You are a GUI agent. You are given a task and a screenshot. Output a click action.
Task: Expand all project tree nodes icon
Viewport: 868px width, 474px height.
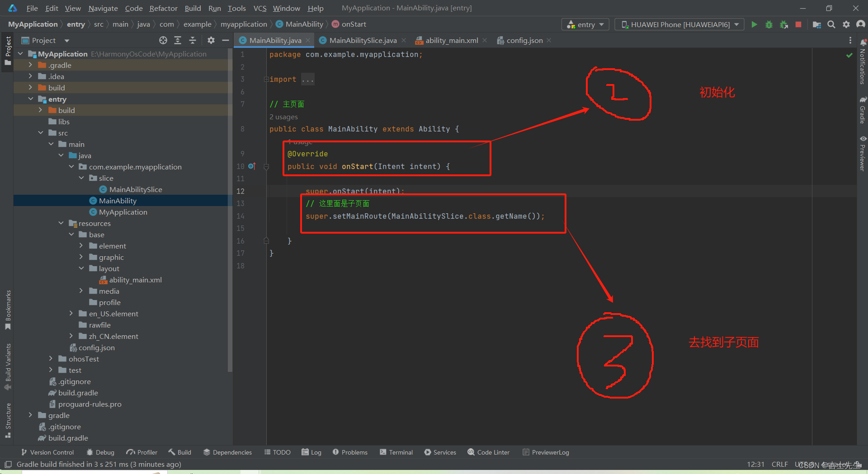(x=178, y=40)
